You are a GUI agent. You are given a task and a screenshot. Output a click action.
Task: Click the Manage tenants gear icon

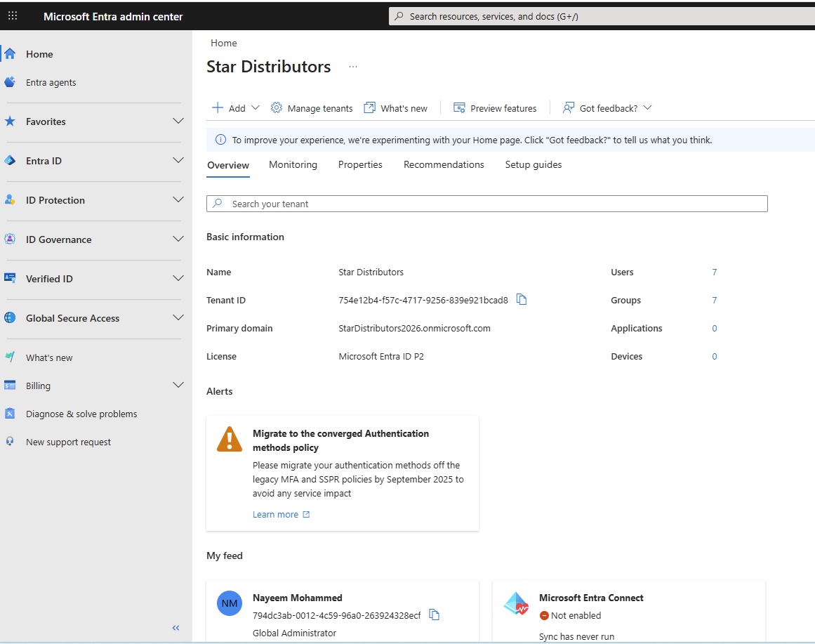(x=277, y=108)
